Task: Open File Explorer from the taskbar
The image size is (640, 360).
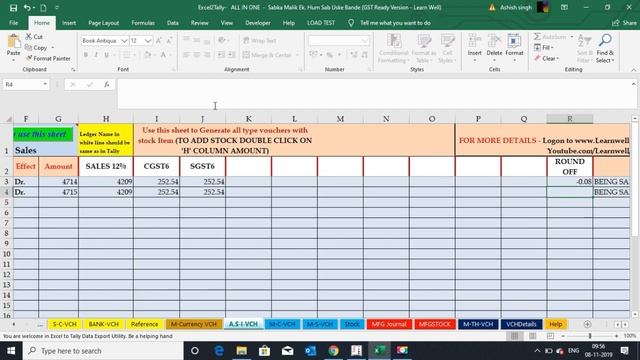Action: pos(242,351)
